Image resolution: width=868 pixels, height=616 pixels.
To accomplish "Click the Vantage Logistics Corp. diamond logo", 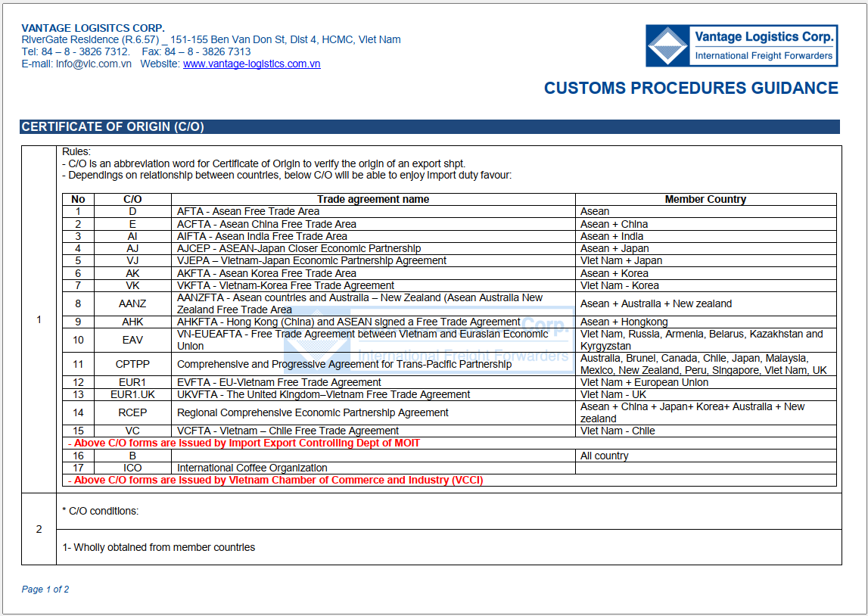I will pos(667,46).
